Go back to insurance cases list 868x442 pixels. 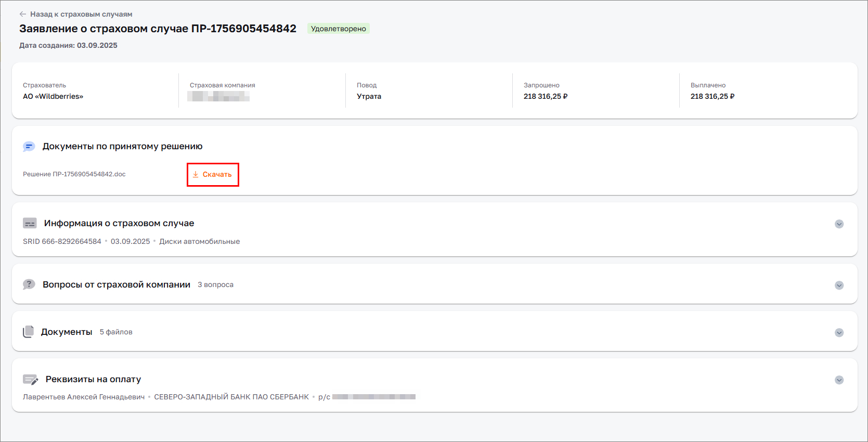click(81, 14)
